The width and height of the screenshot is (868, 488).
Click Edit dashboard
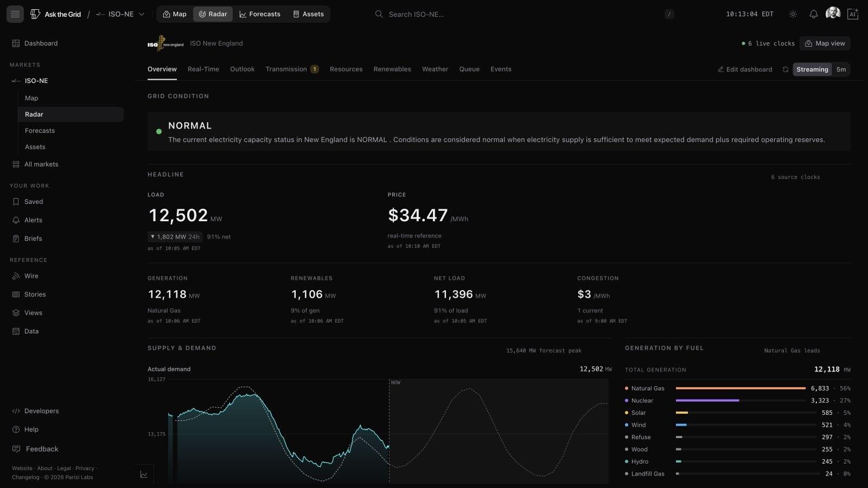click(745, 69)
